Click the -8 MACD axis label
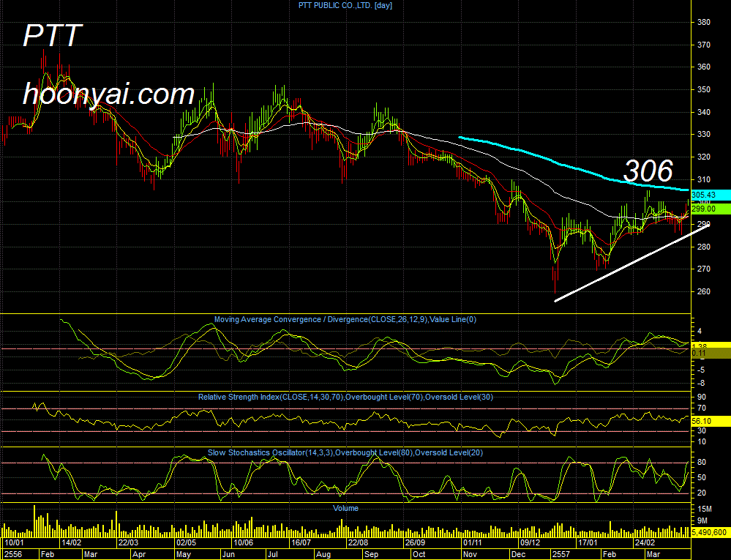 point(702,384)
